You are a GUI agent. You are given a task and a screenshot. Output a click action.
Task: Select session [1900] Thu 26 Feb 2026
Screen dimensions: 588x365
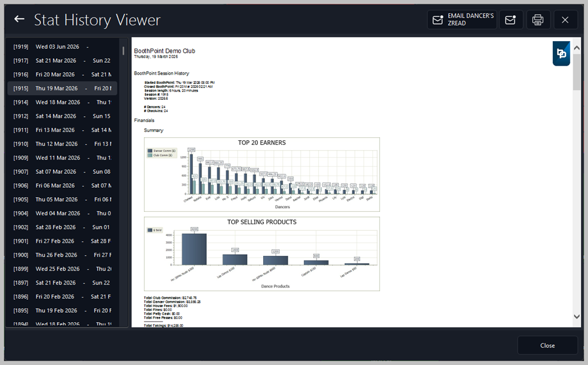coord(62,255)
